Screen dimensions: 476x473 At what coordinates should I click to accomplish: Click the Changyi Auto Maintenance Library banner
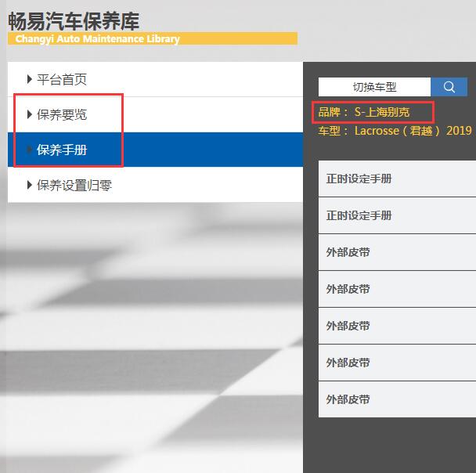[x=153, y=39]
